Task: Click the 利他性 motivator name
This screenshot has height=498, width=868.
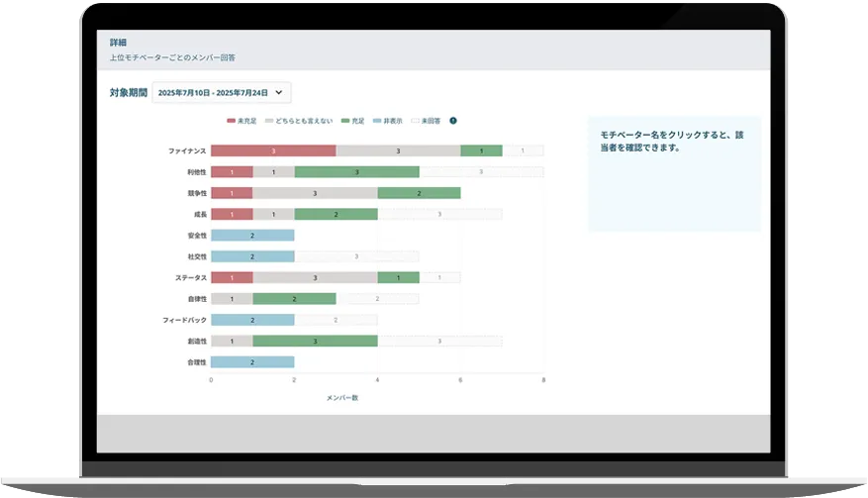Action: click(x=197, y=172)
